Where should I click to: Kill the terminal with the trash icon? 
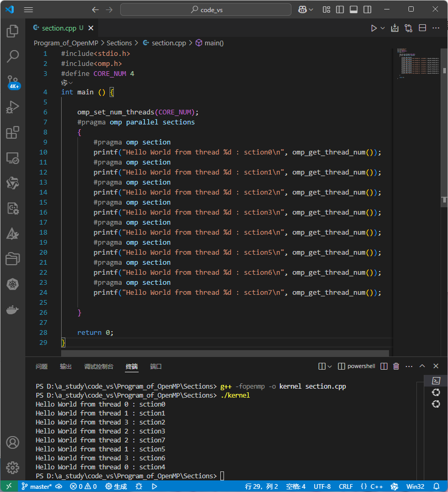coord(396,366)
